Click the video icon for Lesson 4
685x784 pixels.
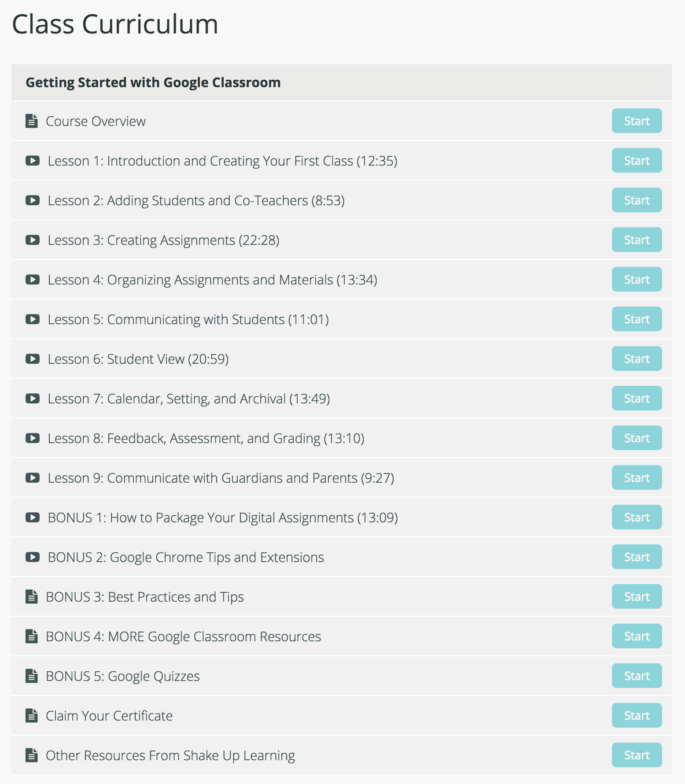(33, 279)
